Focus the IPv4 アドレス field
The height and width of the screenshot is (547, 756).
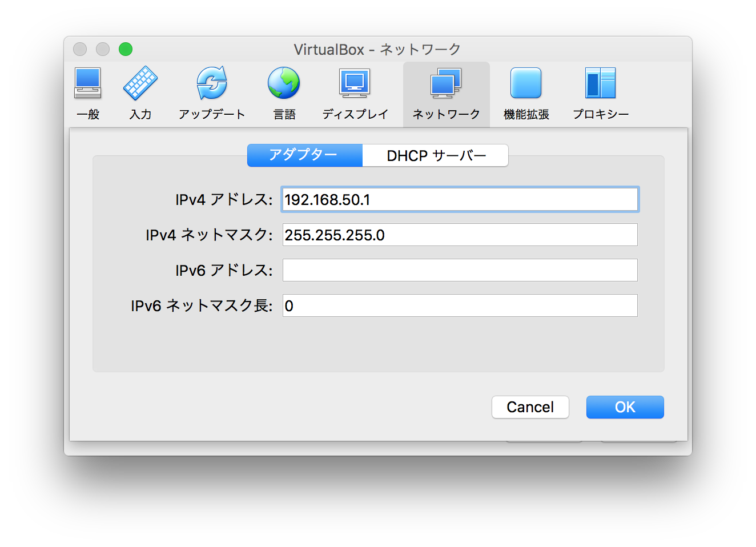click(x=460, y=200)
